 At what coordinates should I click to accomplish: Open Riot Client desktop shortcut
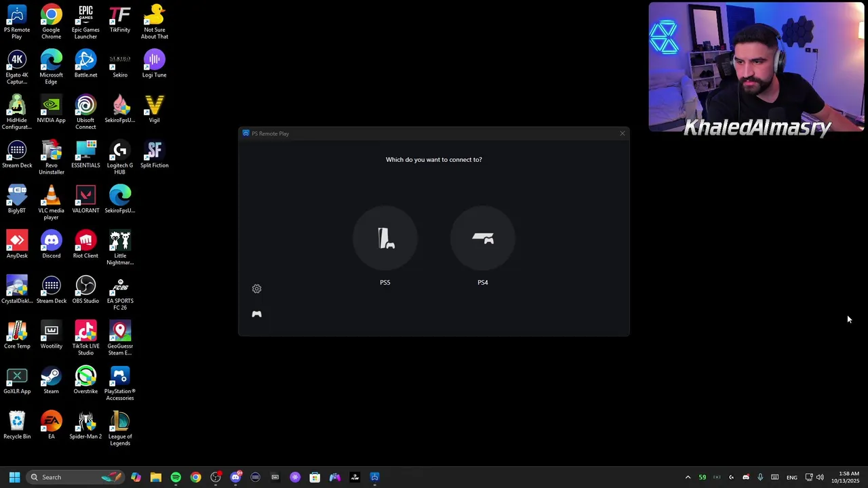point(85,244)
